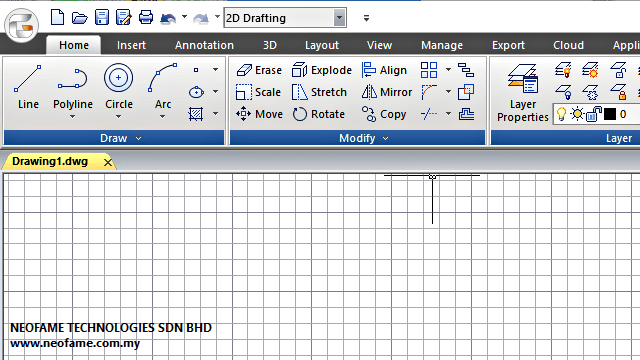Click the Erase tool
640x360 pixels.
click(259, 70)
